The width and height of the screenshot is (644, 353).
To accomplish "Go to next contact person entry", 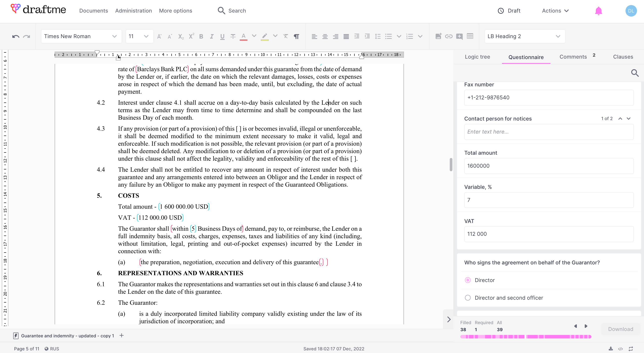I will click(x=629, y=119).
